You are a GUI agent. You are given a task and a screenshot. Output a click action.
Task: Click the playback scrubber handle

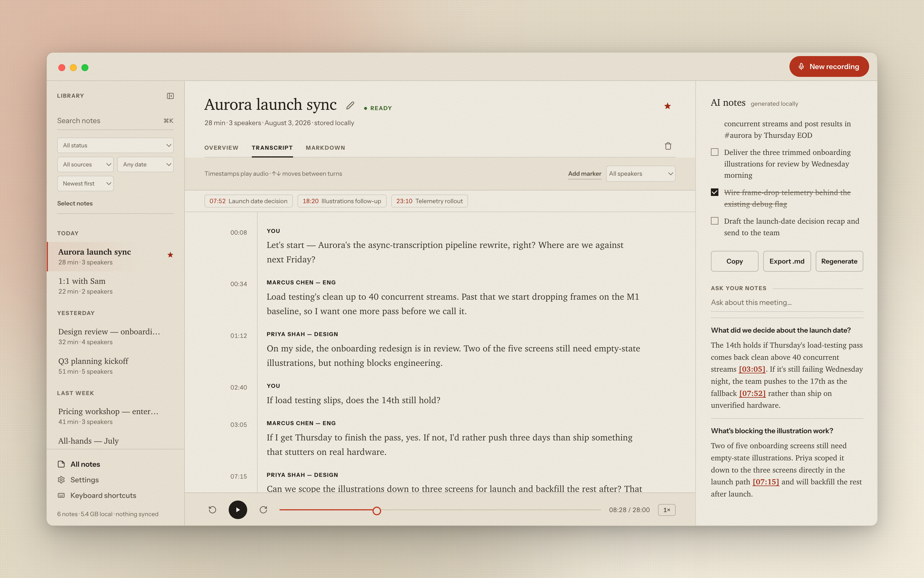pyautogui.click(x=377, y=510)
